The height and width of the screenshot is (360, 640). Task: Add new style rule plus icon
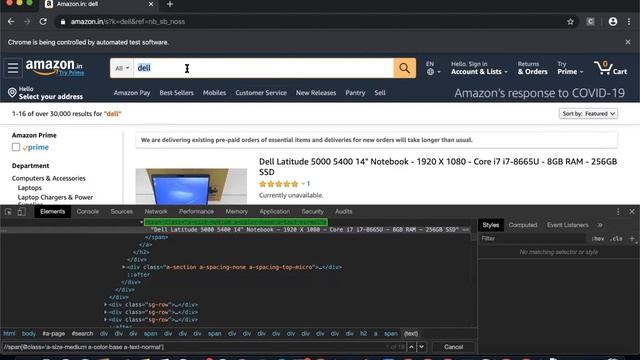(x=632, y=238)
